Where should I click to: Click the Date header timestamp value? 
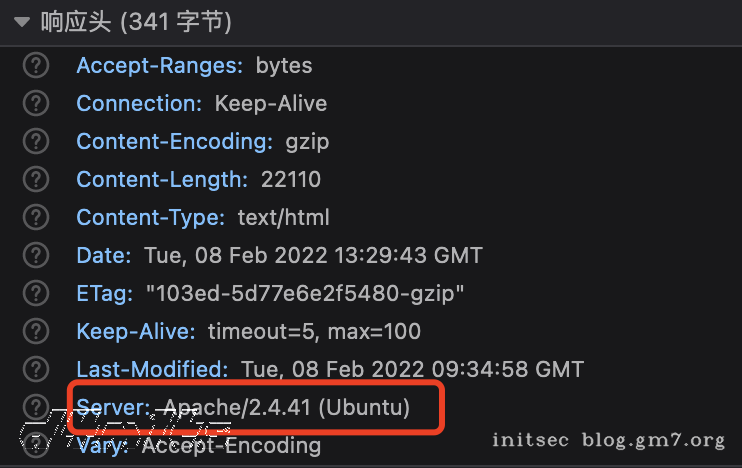(313, 256)
